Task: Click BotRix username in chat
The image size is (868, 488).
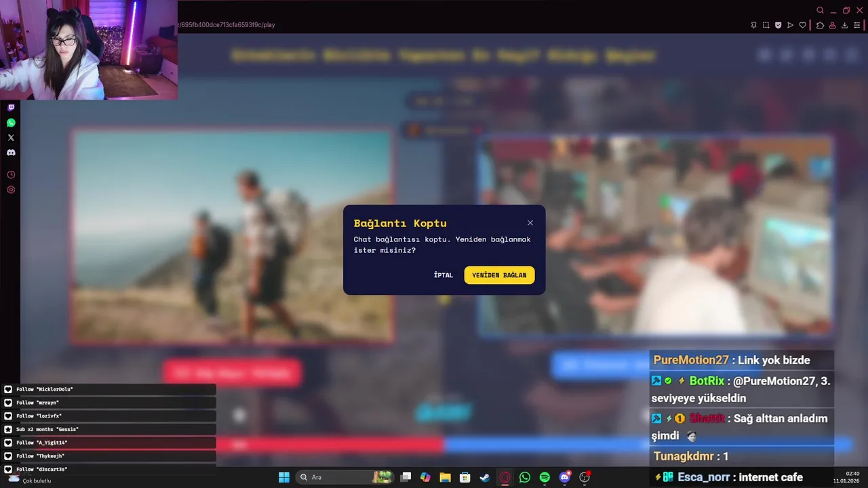Action: point(707,381)
